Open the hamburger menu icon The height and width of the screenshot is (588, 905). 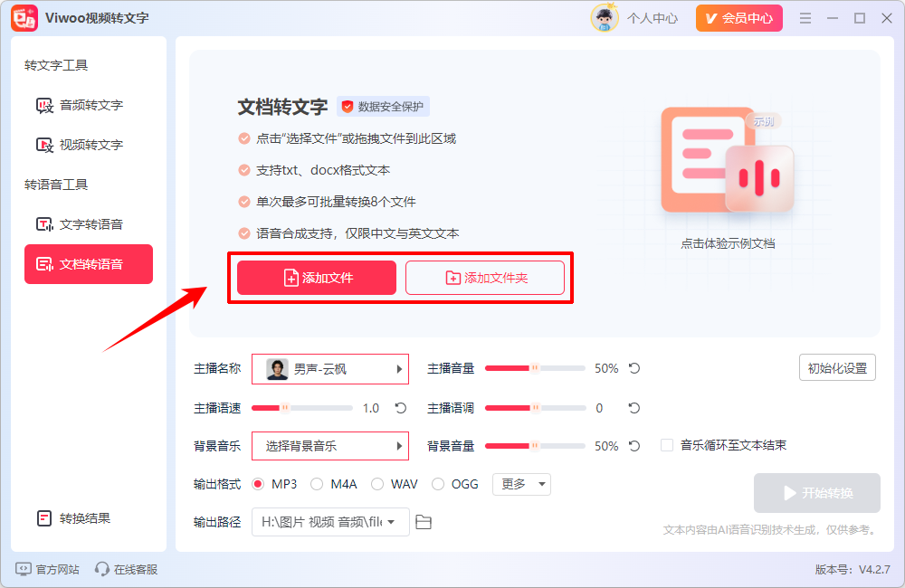click(x=805, y=18)
